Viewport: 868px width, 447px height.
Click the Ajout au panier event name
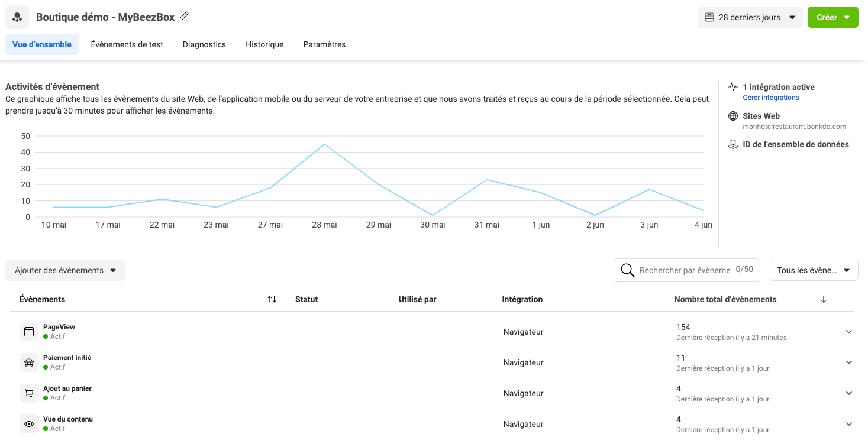point(67,388)
